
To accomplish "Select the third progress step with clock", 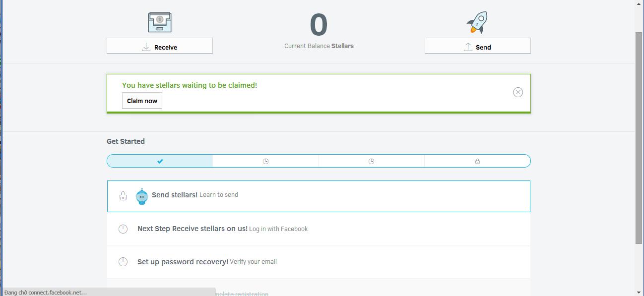I will (371, 161).
